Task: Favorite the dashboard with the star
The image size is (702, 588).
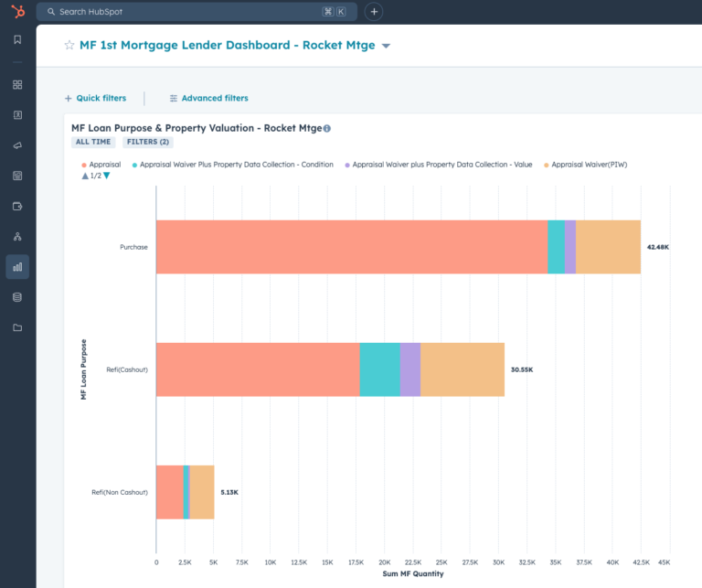Action: point(69,45)
